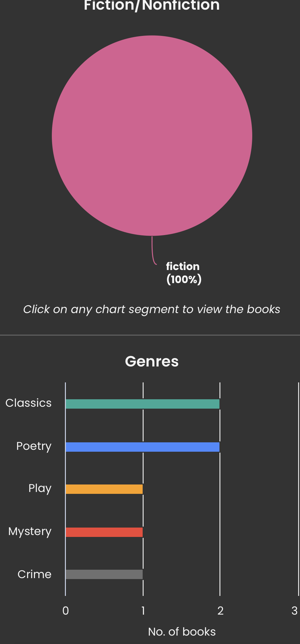This screenshot has width=300, height=644.
Task: Select the blue Poetry bar
Action: pyautogui.click(x=142, y=447)
